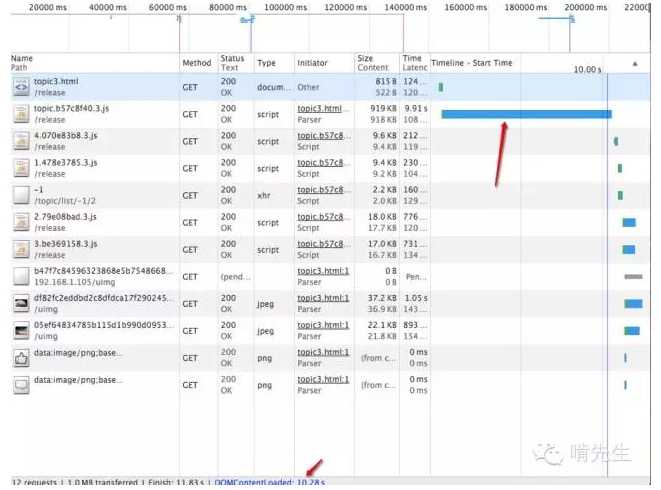Click the blue timeline bar for 2.79e08bad.3.js
661x490 pixels.
[629, 222]
